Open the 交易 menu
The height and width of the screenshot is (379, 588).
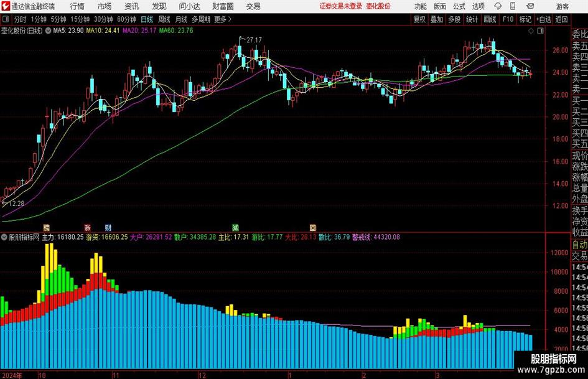pos(253,6)
